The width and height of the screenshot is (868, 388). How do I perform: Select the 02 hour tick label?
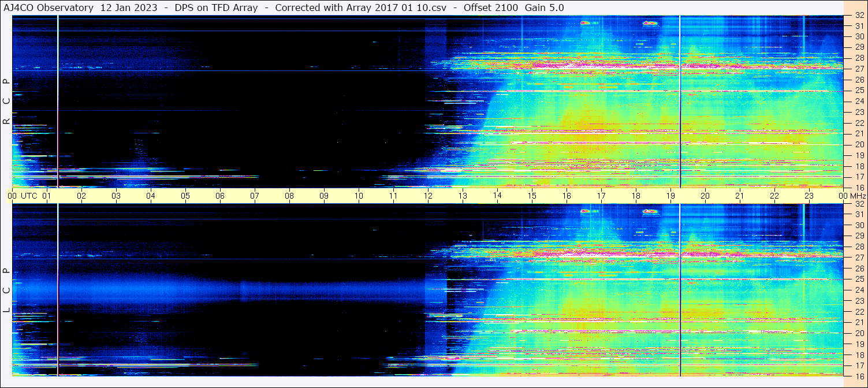(x=81, y=196)
